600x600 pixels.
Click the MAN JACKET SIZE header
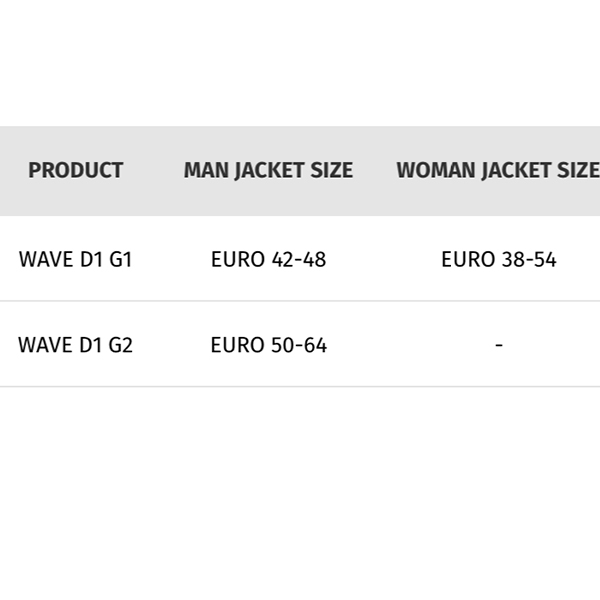(x=268, y=170)
